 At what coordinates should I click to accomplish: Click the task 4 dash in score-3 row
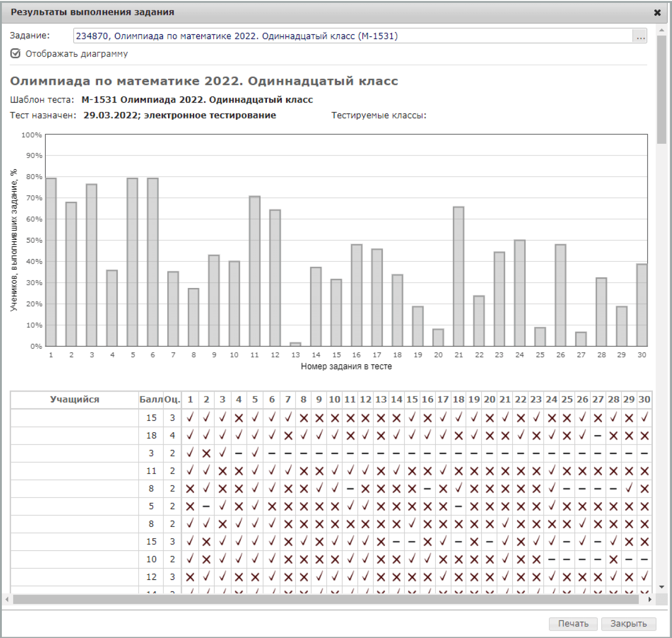pos(238,453)
